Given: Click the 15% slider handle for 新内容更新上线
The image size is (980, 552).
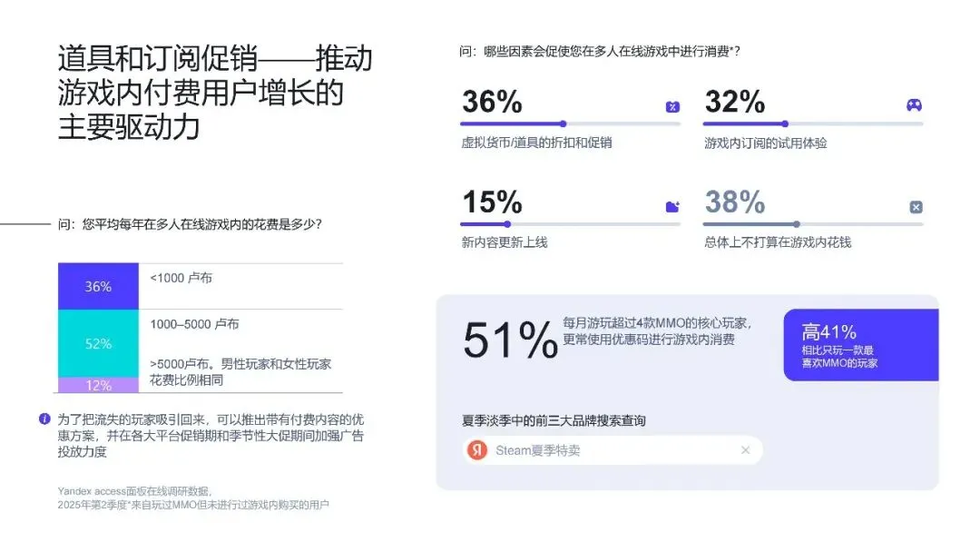Looking at the screenshot, I should [507, 224].
